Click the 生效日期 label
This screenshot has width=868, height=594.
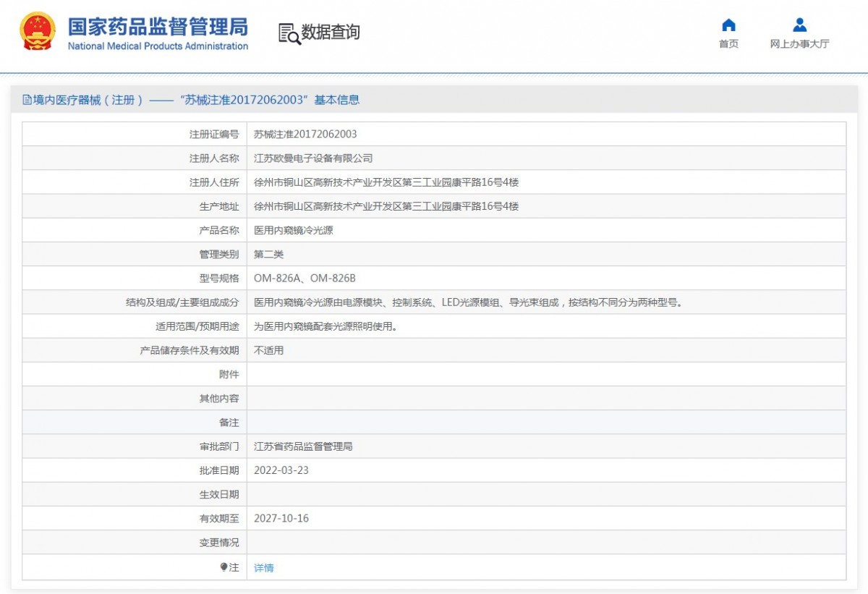219,494
